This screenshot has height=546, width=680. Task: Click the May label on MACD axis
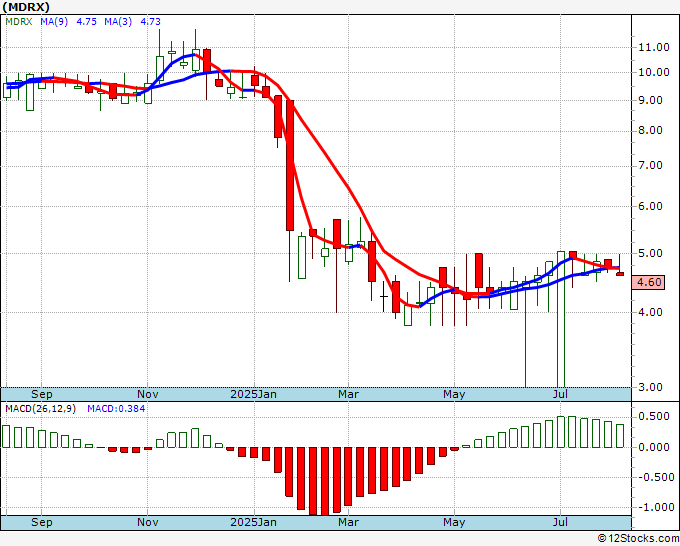[x=454, y=522]
